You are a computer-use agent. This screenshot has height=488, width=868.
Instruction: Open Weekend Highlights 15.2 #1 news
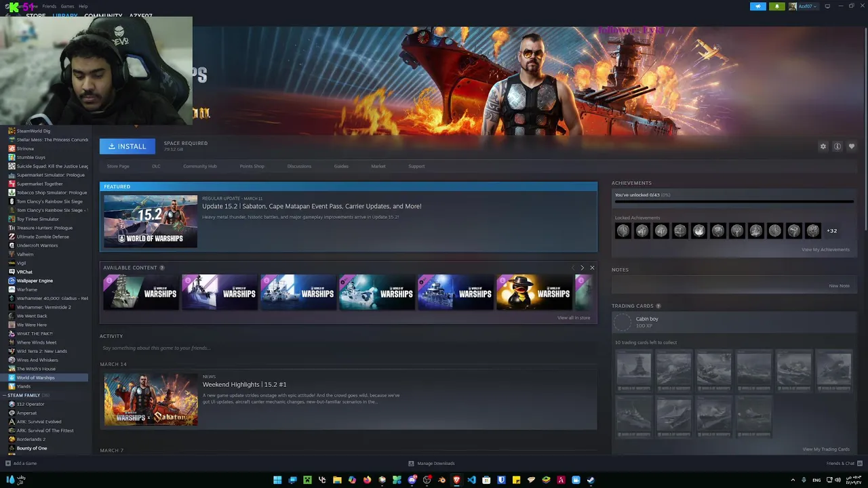click(x=245, y=384)
